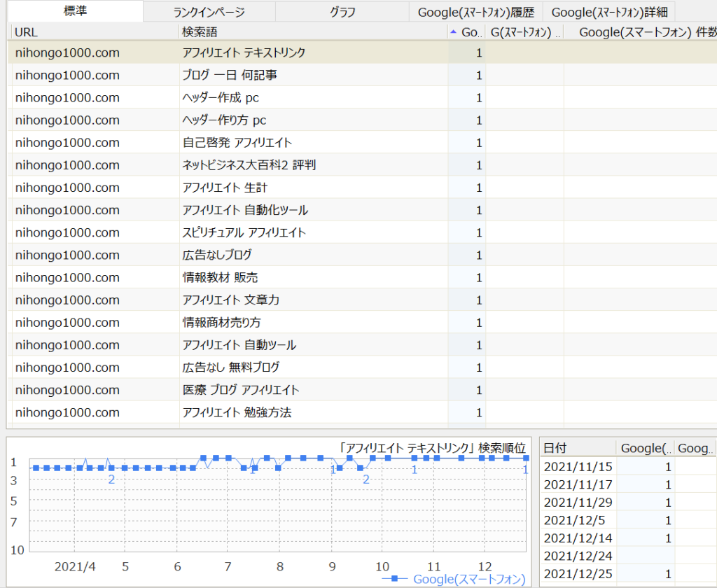
Task: Select the date row 2021/12/25
Action: [x=628, y=573]
